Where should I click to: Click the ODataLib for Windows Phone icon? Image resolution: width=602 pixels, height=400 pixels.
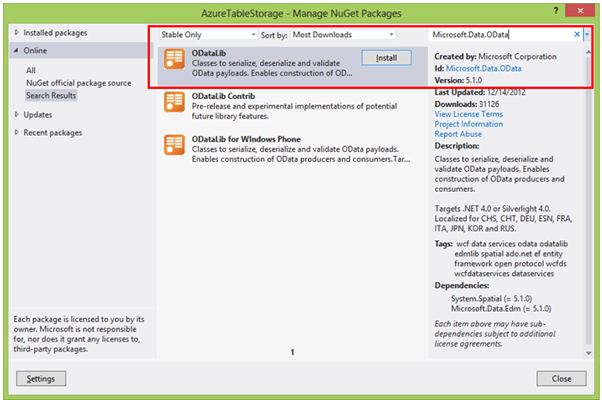pyautogui.click(x=173, y=145)
